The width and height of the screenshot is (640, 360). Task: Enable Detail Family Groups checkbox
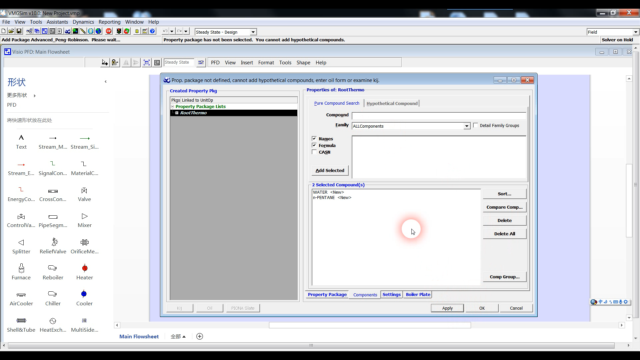tap(476, 125)
